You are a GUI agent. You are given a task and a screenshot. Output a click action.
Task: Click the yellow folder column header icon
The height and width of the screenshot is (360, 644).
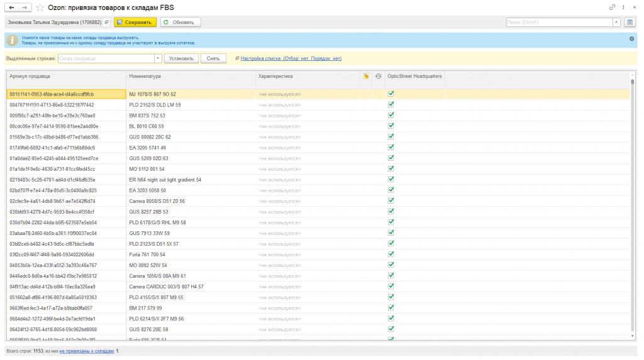pos(366,76)
